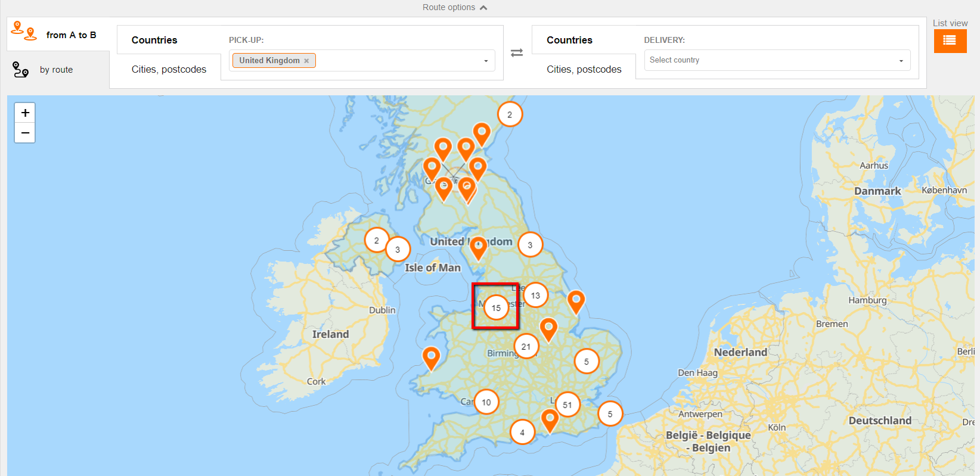Switch to from A to B mode

pyautogui.click(x=58, y=35)
